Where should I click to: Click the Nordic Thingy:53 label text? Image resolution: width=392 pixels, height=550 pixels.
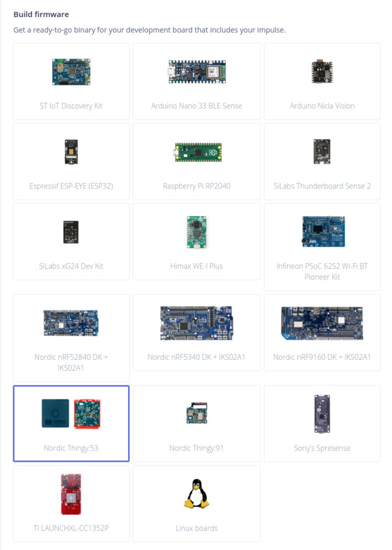tap(71, 448)
